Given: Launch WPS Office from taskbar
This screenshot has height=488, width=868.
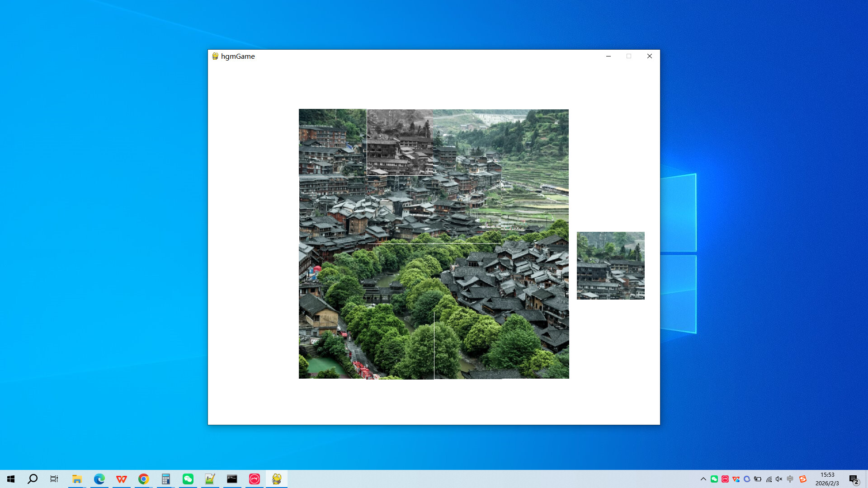Looking at the screenshot, I should [121, 479].
